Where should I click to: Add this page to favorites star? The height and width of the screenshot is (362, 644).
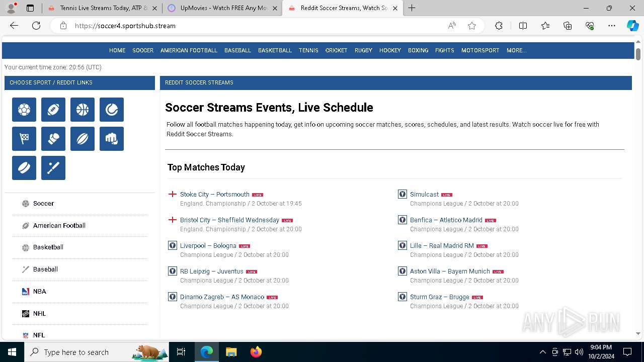[x=472, y=26]
